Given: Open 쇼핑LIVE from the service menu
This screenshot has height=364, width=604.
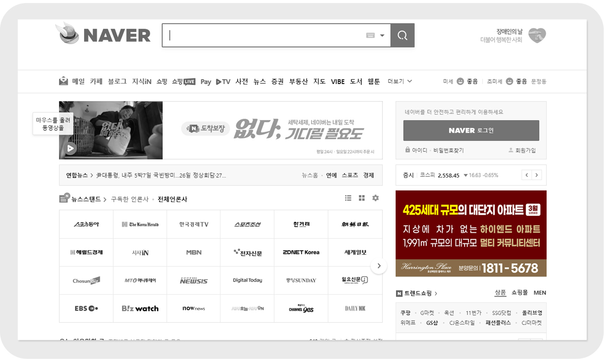Looking at the screenshot, I should pos(183,81).
